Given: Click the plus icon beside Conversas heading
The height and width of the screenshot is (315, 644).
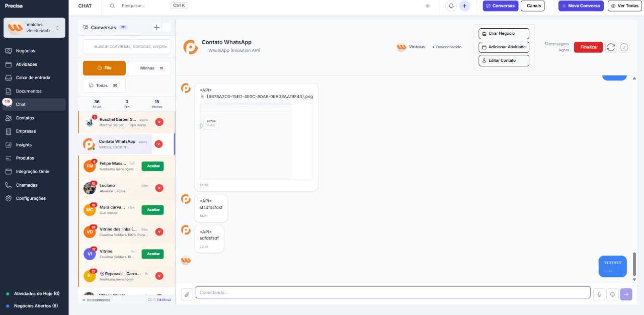Looking at the screenshot, I should (156, 27).
